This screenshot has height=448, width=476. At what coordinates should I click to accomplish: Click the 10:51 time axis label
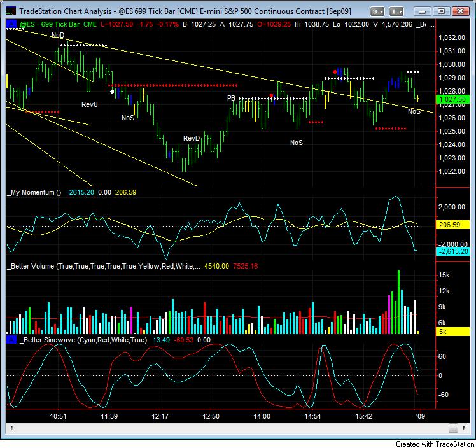coord(58,416)
